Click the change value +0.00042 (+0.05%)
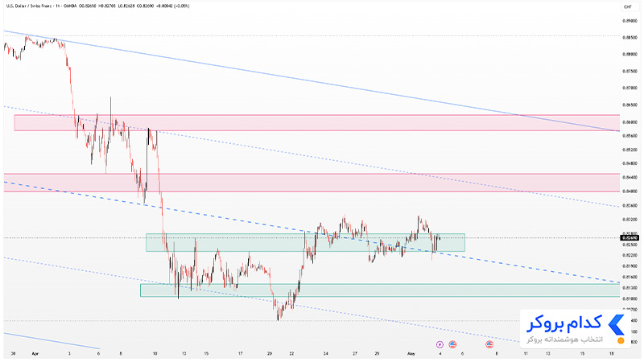Image resolution: width=644 pixels, height=362 pixels. point(172,6)
